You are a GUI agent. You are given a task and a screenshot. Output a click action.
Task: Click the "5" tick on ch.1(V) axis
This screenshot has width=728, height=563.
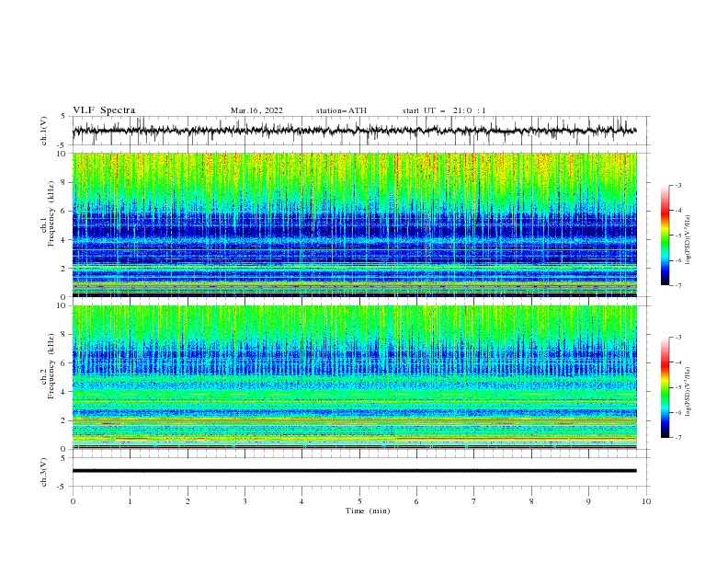pos(63,116)
